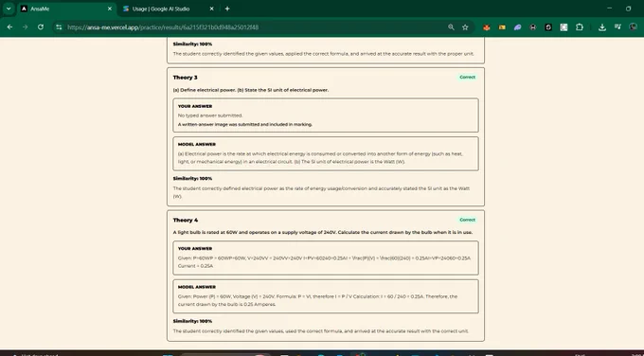Open the media control icon in toolbar
This screenshot has height=356, width=644.
(x=617, y=27)
